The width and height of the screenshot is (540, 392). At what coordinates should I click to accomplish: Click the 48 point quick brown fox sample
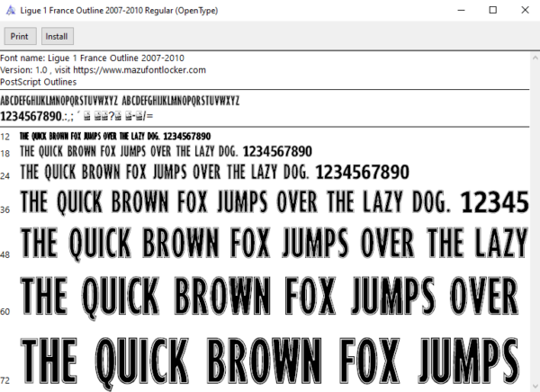tap(274, 243)
